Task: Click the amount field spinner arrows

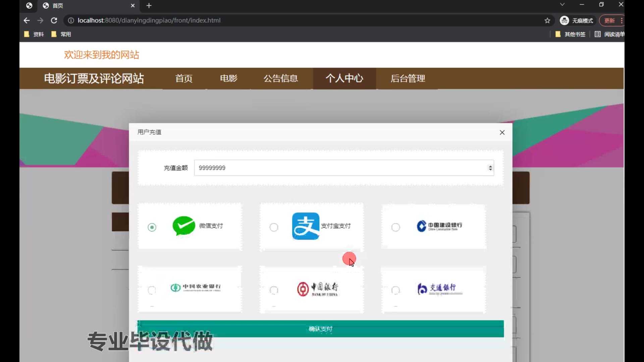Action: point(490,168)
